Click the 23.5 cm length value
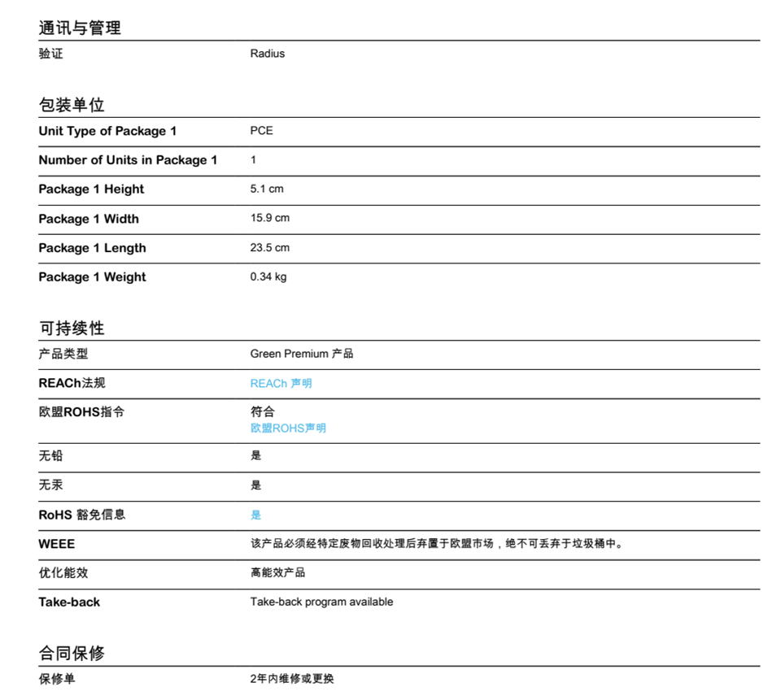Viewport: 781px width, 700px height. pyautogui.click(x=269, y=247)
